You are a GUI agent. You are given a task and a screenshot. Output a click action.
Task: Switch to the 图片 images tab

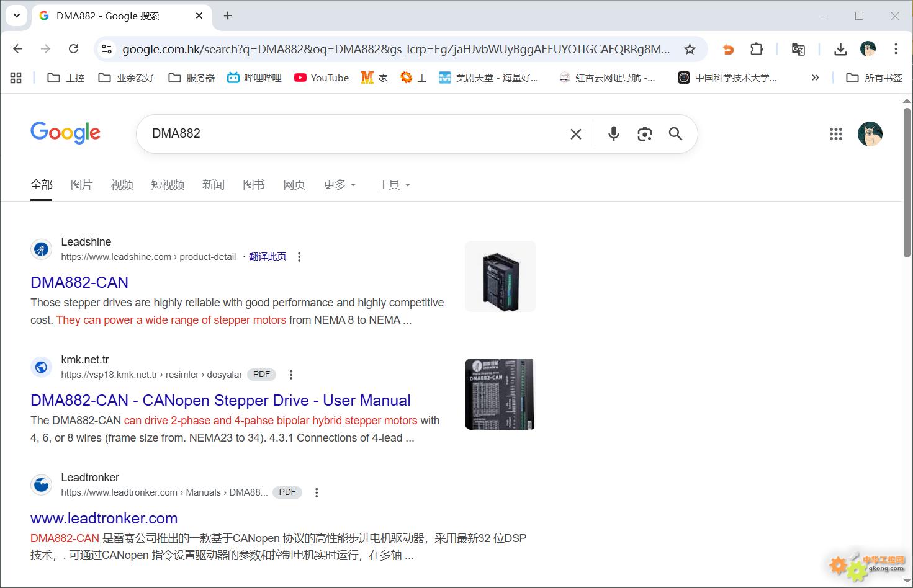coord(81,185)
